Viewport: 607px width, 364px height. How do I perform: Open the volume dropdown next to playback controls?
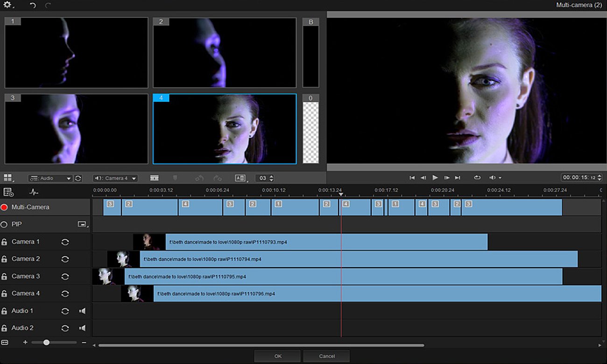tap(494, 177)
